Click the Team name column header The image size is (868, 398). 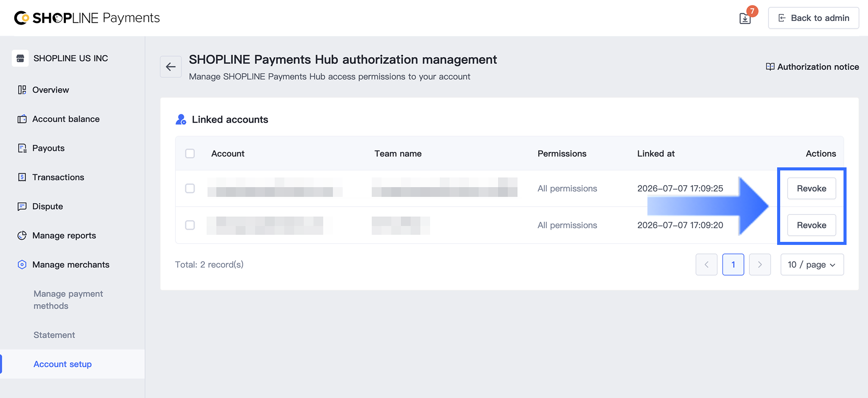[x=398, y=154]
